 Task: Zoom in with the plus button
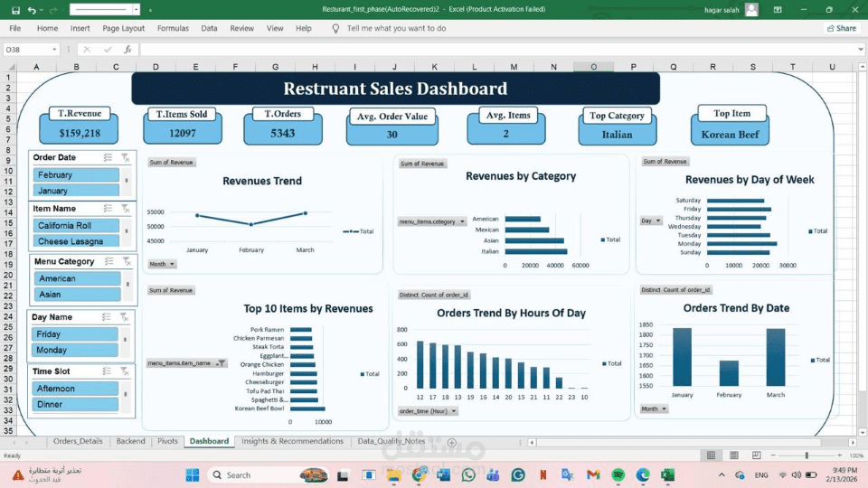click(x=840, y=455)
